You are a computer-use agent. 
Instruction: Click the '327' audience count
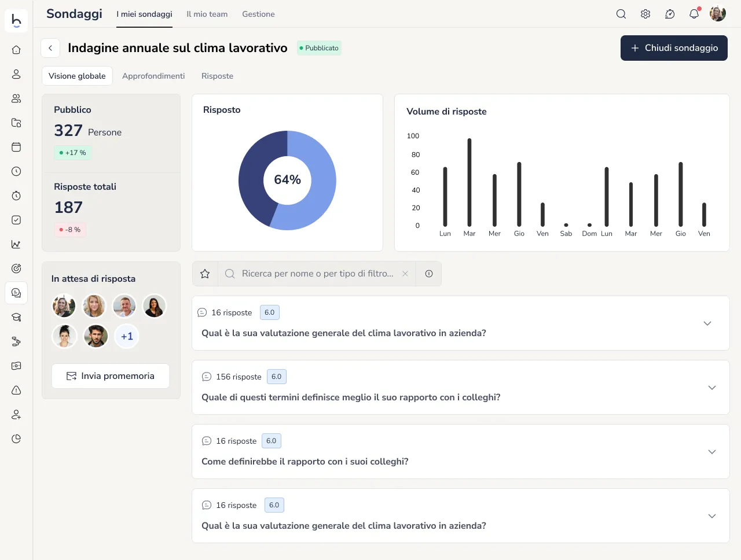(x=68, y=131)
